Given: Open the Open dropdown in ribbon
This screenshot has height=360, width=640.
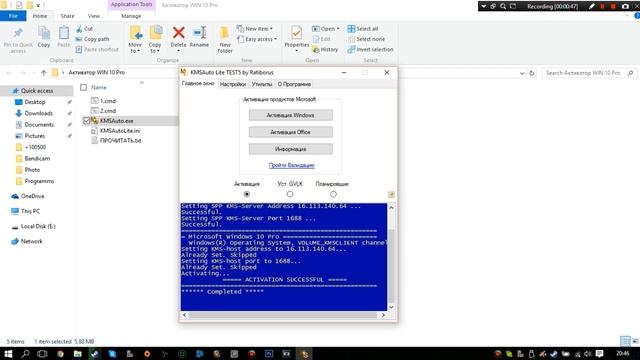Looking at the screenshot, I should (326, 29).
